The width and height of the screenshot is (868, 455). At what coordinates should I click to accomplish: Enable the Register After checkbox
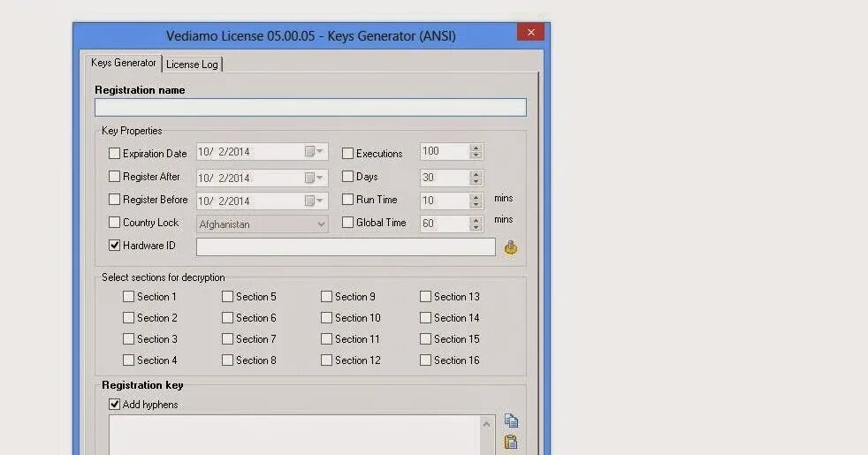point(115,177)
